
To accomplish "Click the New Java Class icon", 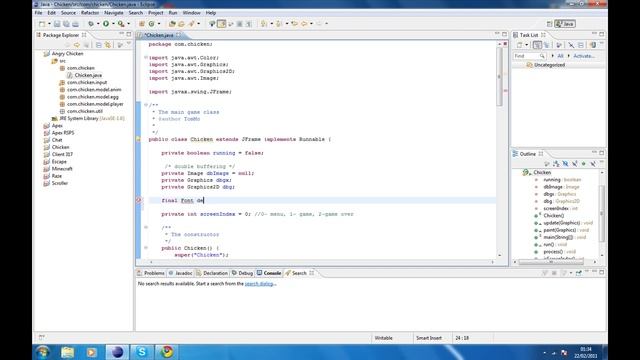I will pos(151,24).
